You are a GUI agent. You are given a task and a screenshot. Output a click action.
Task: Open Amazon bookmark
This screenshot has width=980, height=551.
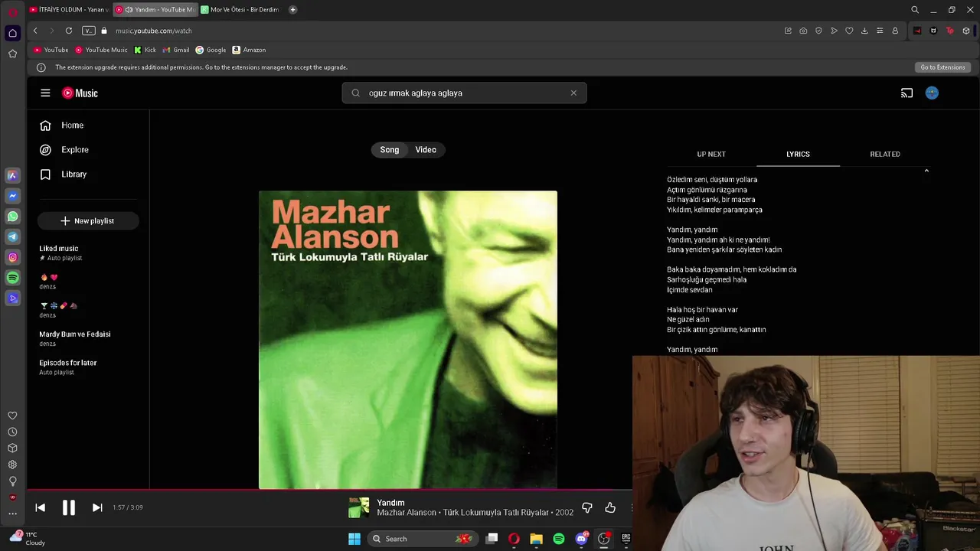click(x=249, y=50)
